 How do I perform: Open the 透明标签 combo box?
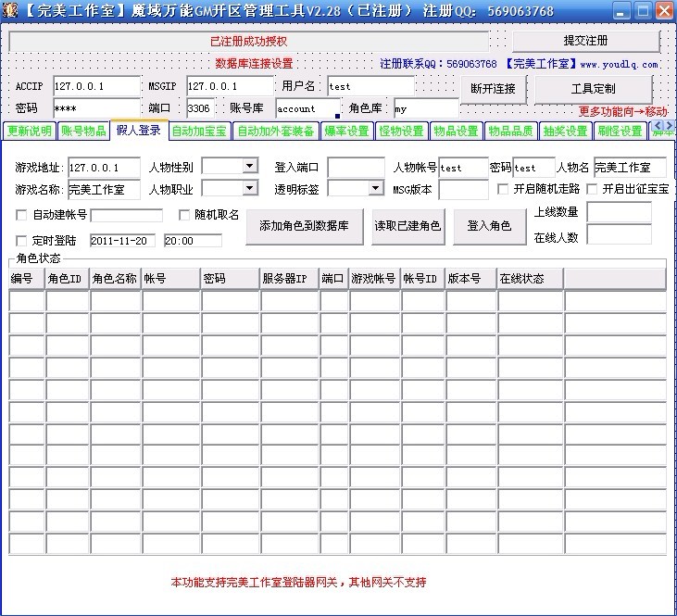coord(375,189)
